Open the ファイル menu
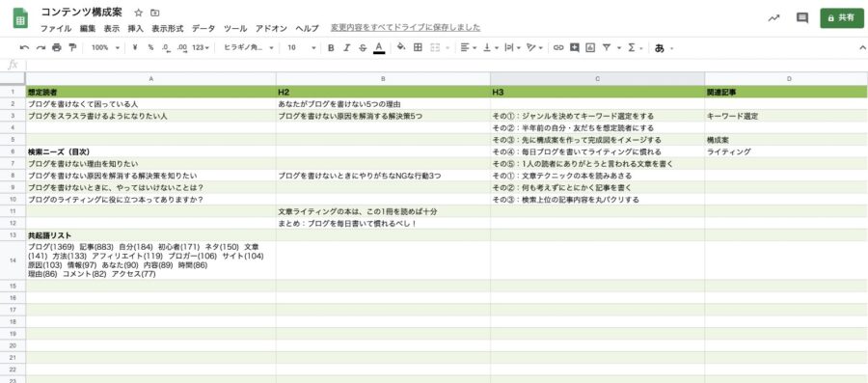This screenshot has width=868, height=383. tap(56, 28)
